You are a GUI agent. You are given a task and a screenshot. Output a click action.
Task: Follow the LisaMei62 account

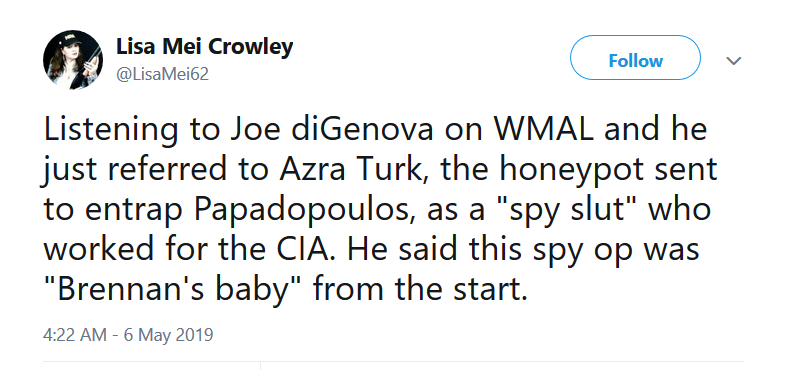(x=635, y=60)
